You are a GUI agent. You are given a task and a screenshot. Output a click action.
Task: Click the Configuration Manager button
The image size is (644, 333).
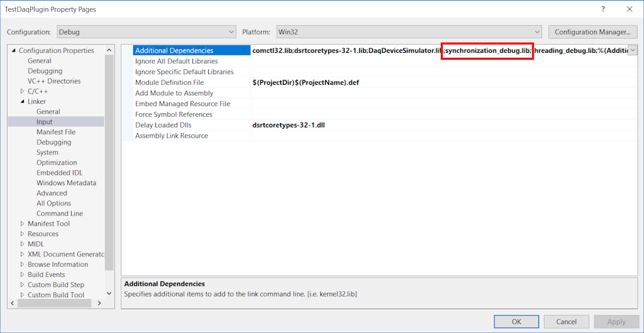point(592,32)
